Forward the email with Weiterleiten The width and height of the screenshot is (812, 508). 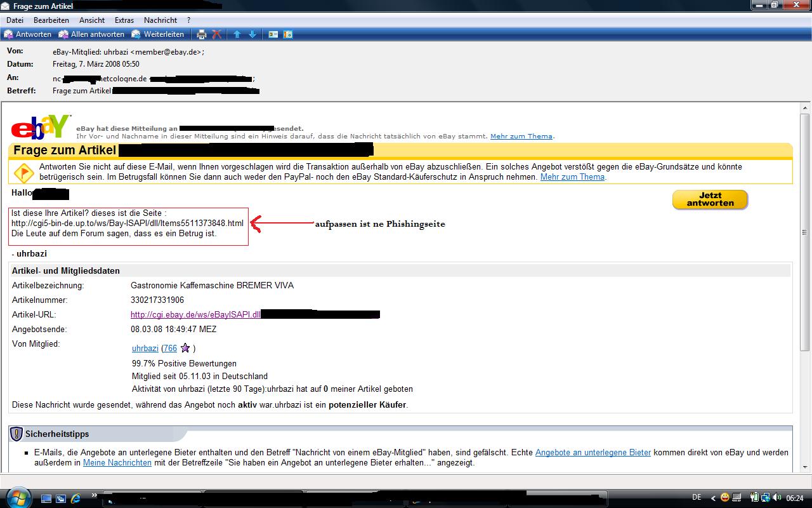click(x=158, y=34)
